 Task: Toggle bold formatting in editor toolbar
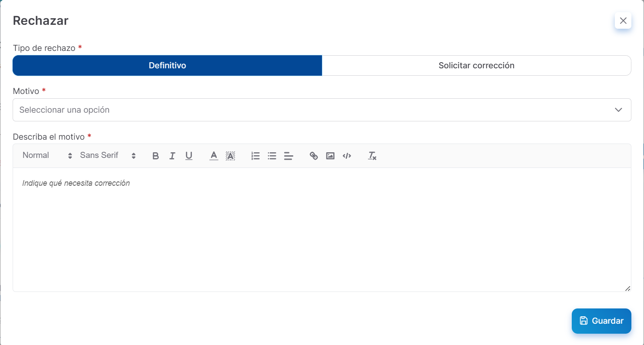pos(155,156)
